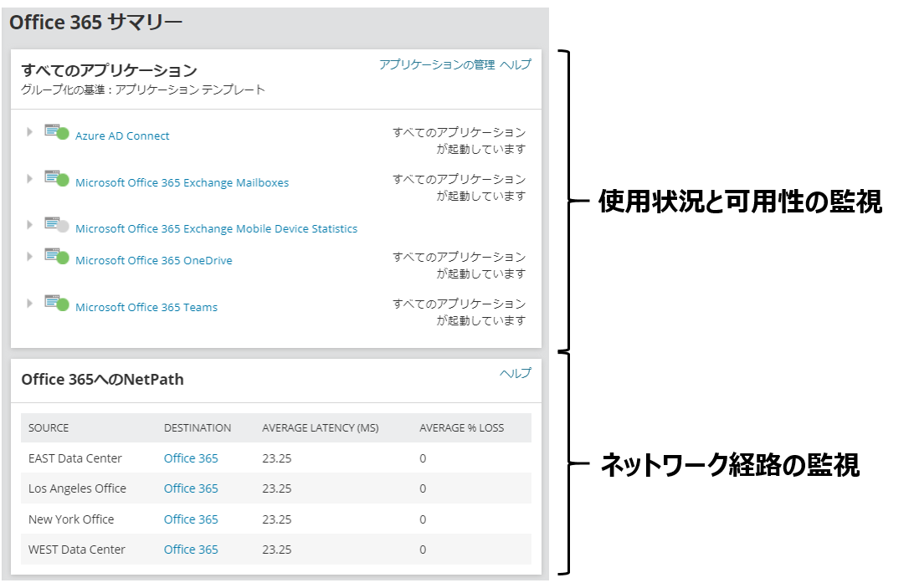Open Office 365 destination for EAST Data Center

click(191, 458)
